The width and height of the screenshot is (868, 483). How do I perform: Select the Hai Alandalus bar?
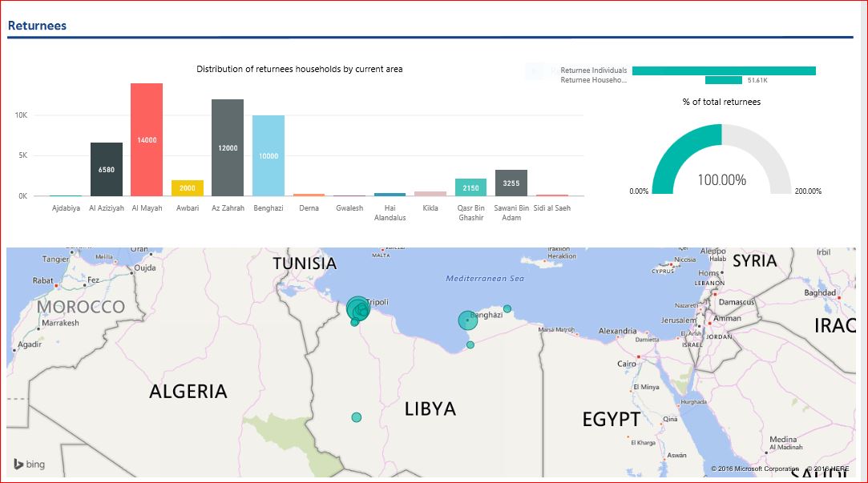(390, 194)
